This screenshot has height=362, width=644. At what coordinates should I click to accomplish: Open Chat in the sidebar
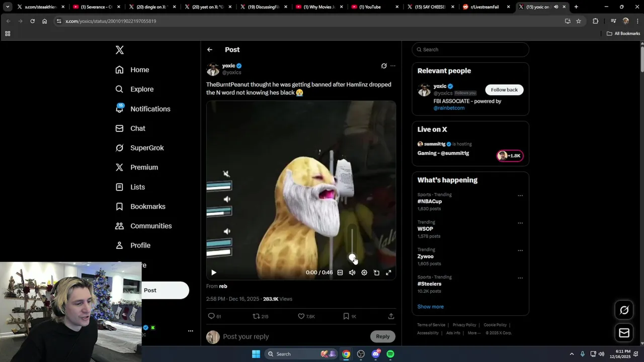[130, 128]
